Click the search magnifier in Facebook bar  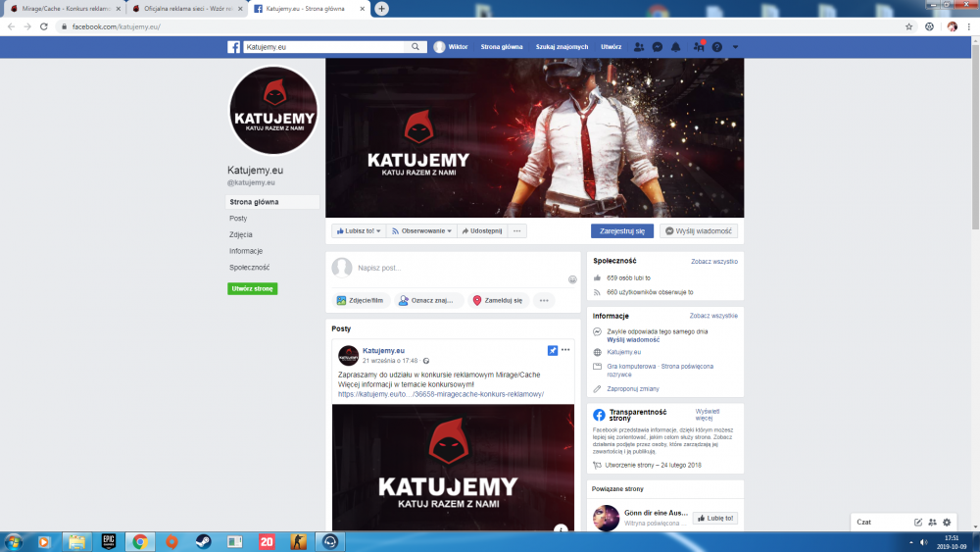[416, 47]
